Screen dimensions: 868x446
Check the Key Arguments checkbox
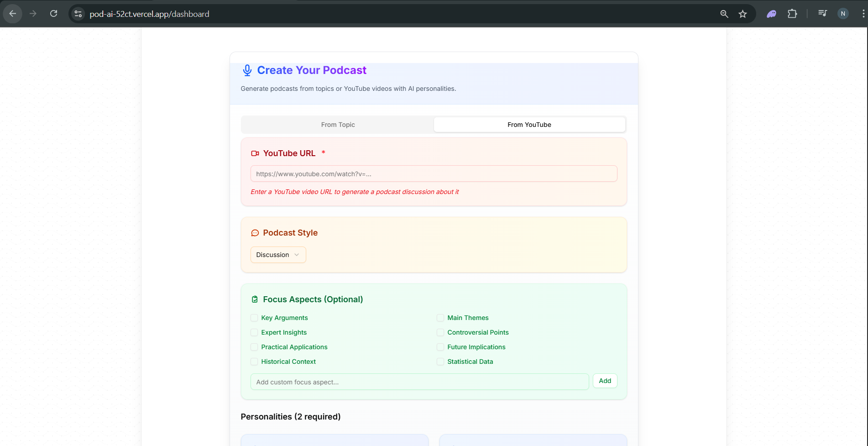[254, 318]
